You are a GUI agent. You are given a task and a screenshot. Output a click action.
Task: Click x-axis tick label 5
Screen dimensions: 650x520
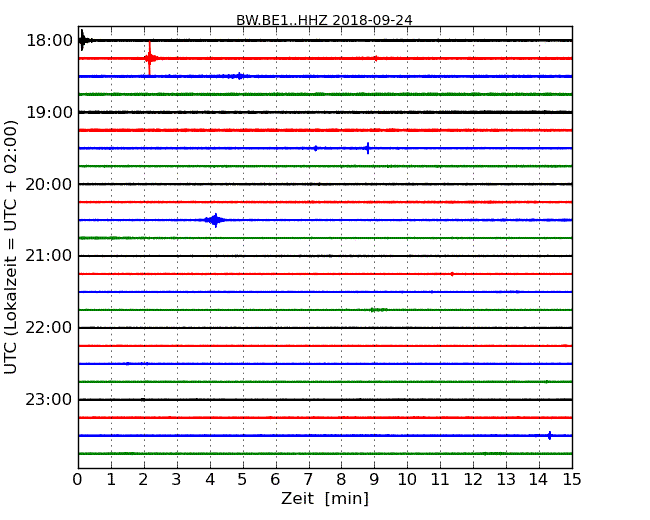click(243, 480)
